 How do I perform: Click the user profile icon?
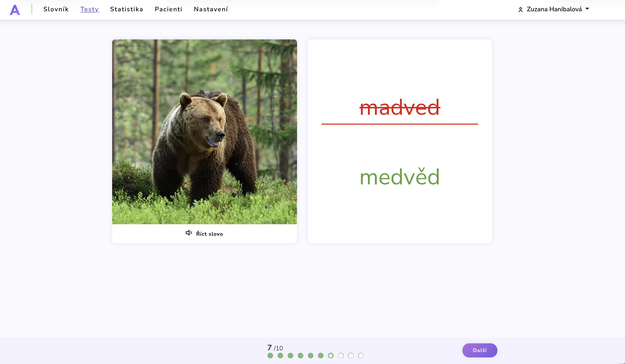coord(521,10)
